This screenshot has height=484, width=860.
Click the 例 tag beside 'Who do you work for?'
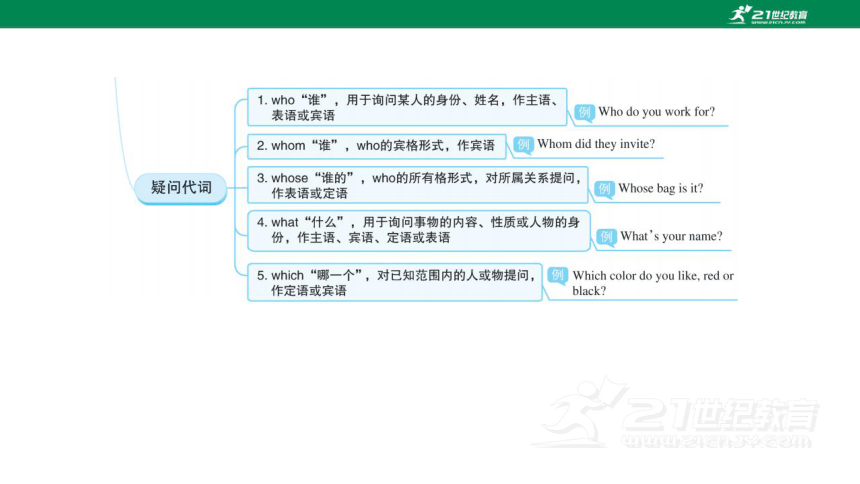[584, 112]
